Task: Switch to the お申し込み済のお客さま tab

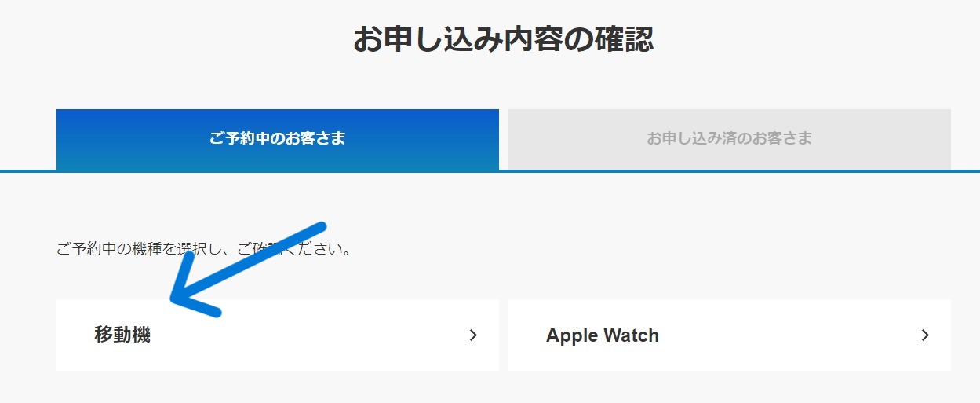Action: click(730, 139)
